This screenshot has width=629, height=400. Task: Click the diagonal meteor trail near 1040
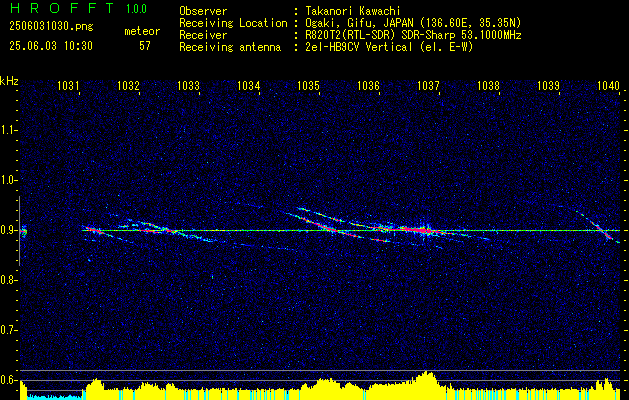pos(599,227)
